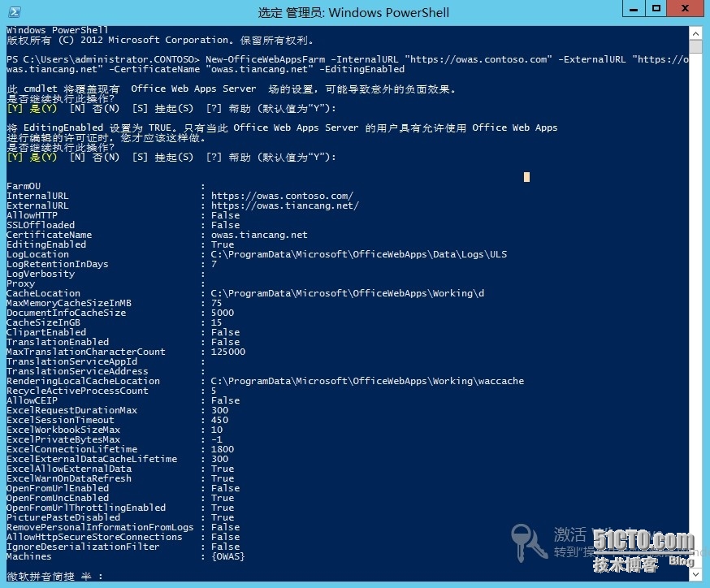This screenshot has width=710, height=588.
Task: Click the DocumentInfoCacheSize value 5000
Action: (x=223, y=313)
